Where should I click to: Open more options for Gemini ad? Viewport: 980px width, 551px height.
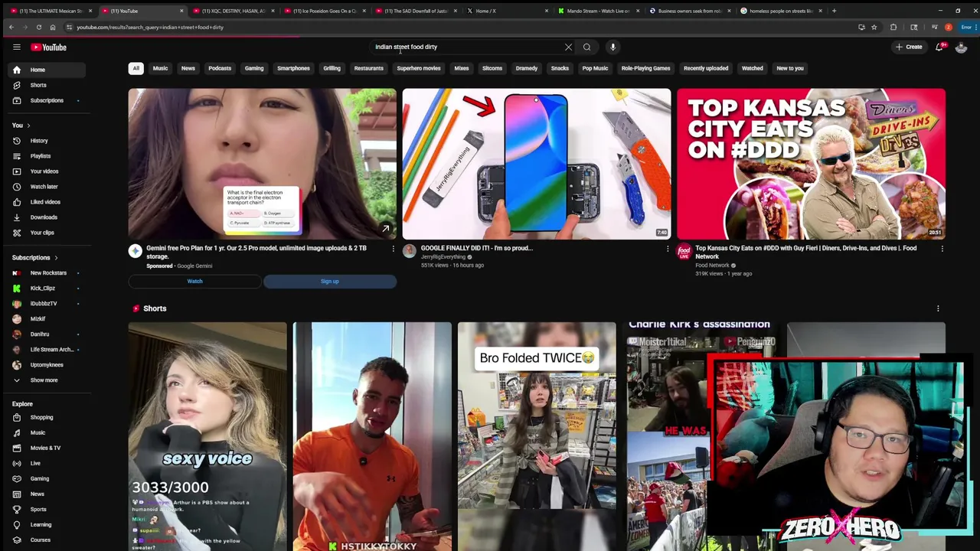(394, 249)
